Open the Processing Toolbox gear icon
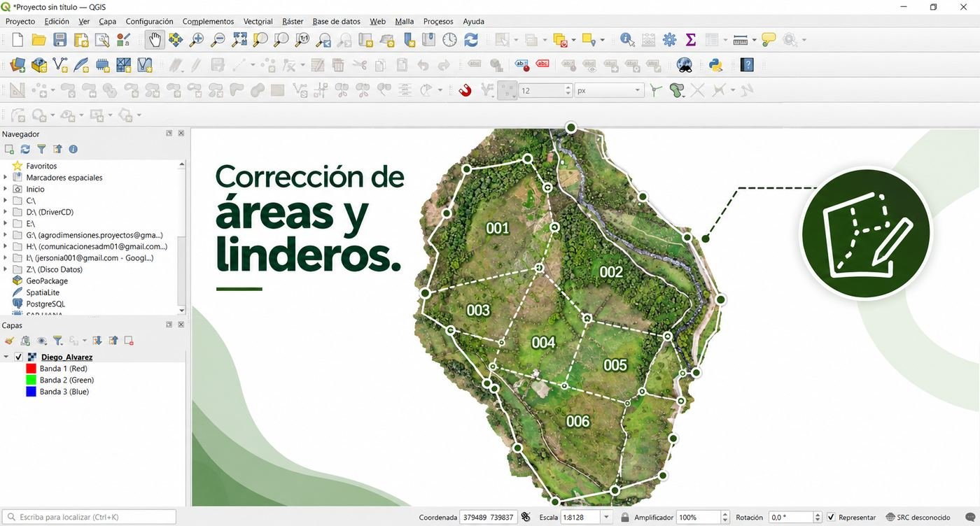The image size is (980, 526). point(670,40)
